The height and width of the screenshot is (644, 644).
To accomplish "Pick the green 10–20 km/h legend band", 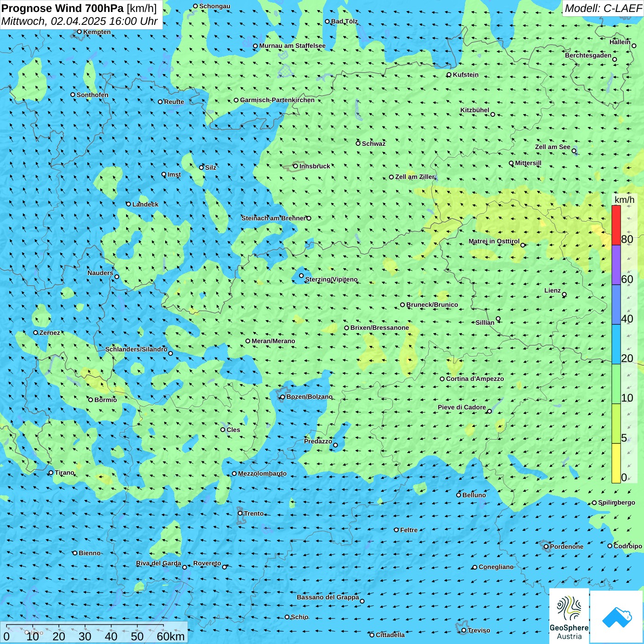I will click(616, 384).
